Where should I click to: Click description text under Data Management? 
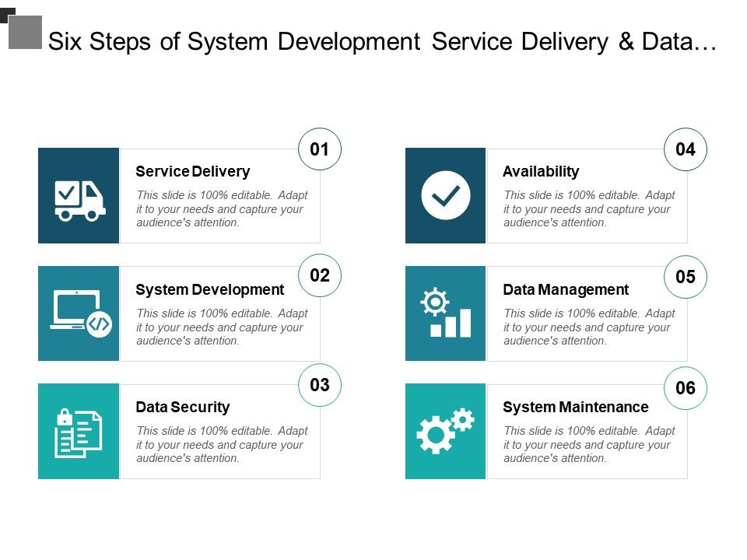[589, 327]
